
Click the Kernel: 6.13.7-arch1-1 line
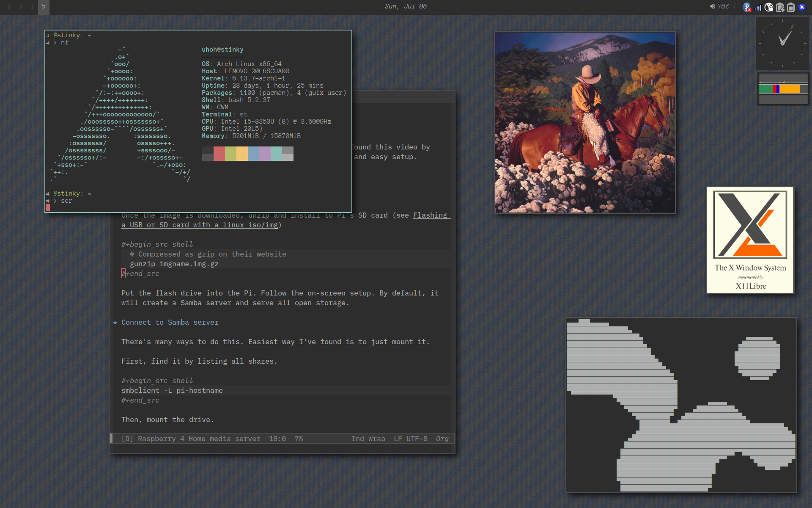click(x=243, y=78)
